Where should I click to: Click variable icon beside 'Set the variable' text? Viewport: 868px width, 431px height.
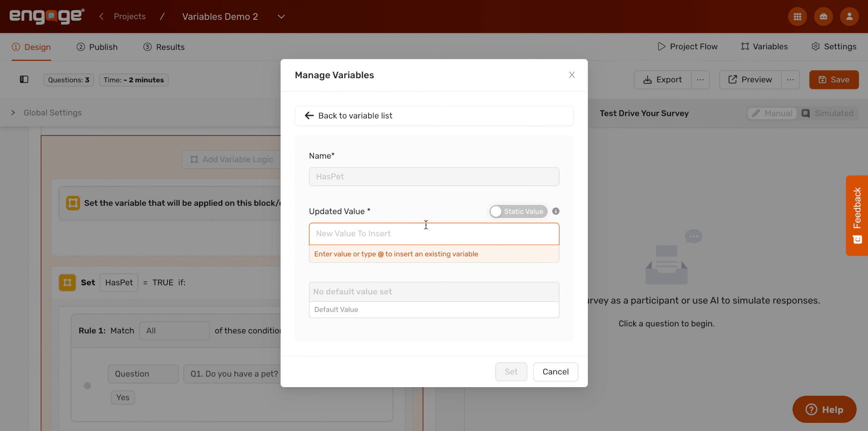pos(73,203)
